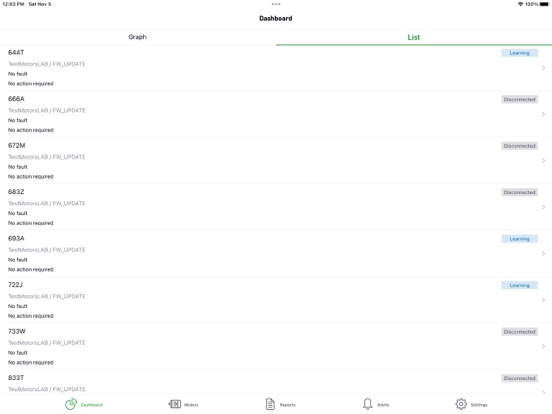This screenshot has height=414, width=552.
Task: Expand motor 666A details chevron
Action: [x=544, y=114]
